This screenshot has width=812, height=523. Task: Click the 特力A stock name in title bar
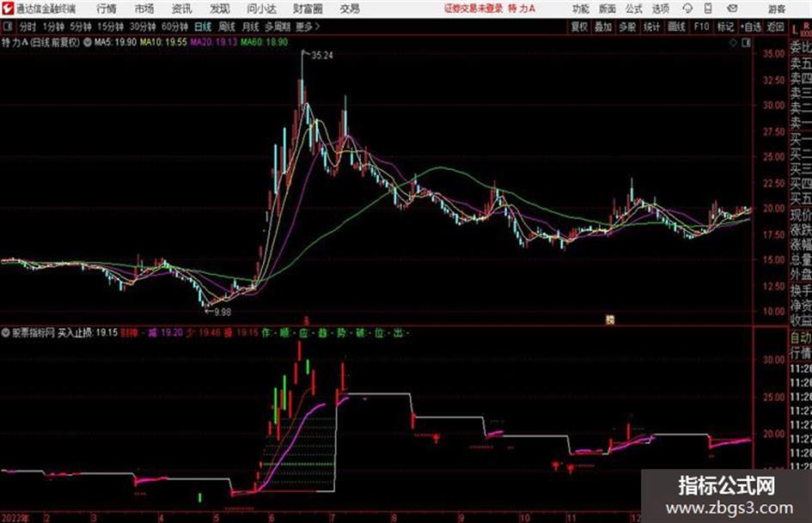(522, 9)
